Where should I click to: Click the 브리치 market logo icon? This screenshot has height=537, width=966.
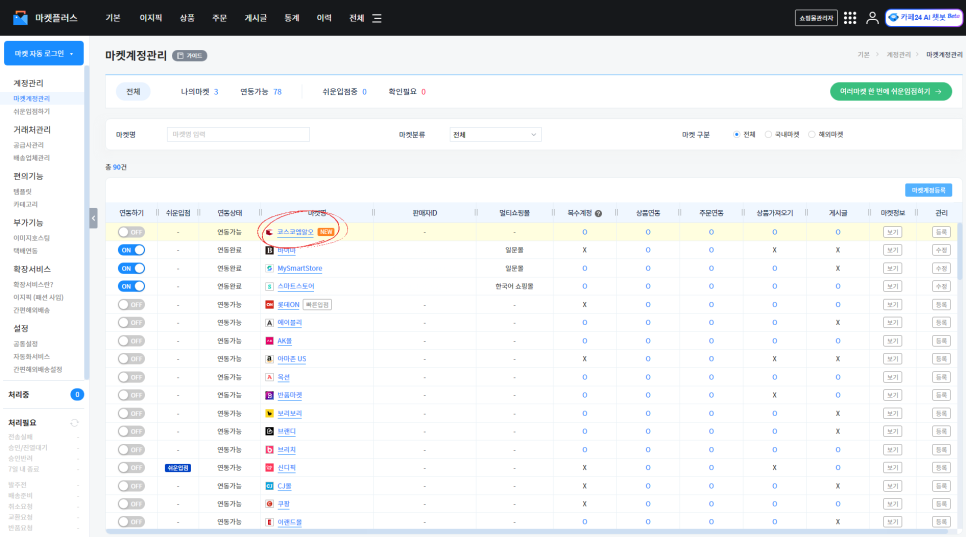(x=269, y=450)
